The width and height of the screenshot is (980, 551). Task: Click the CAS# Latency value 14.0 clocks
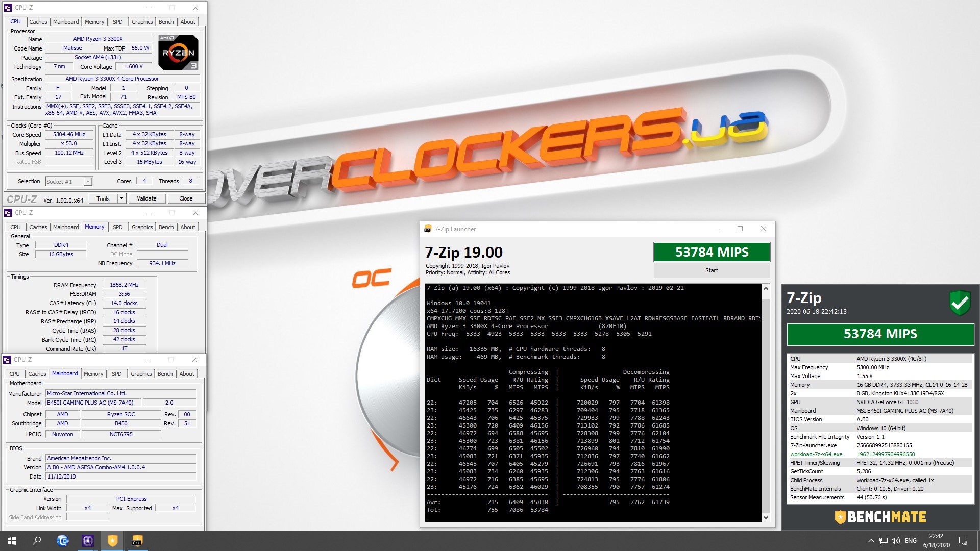[x=124, y=303]
